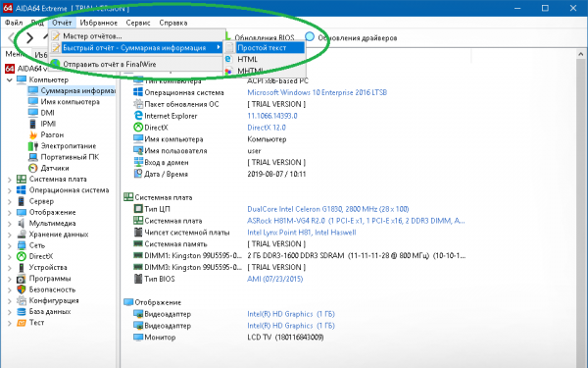Click the forward navigation arrow in toolbar

(29, 37)
